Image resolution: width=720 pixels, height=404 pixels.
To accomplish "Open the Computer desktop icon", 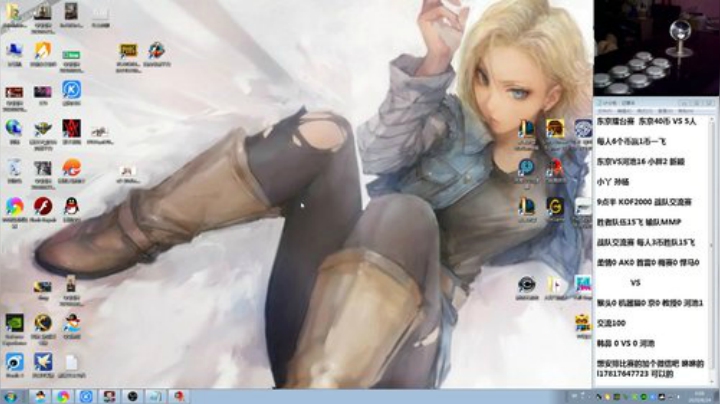I will [x=14, y=50].
